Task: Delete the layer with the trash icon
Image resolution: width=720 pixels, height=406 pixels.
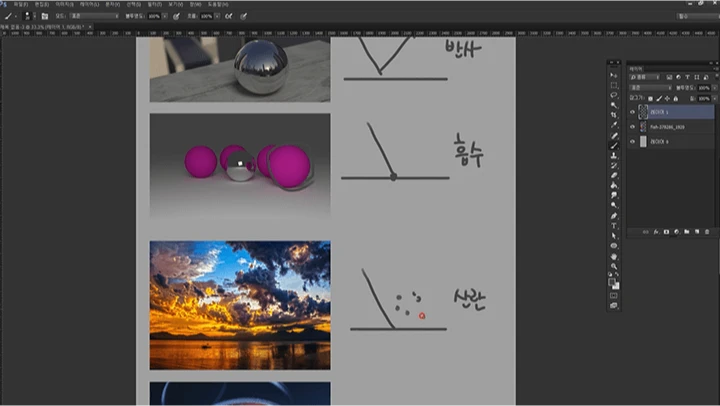Action: [707, 232]
